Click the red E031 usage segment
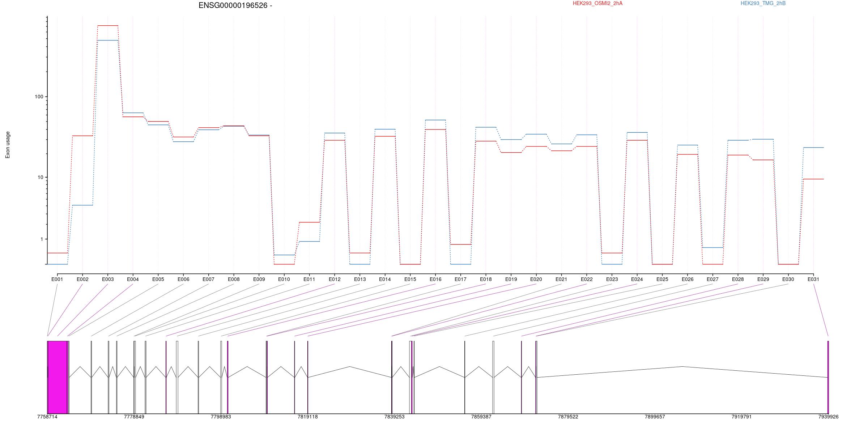 tap(814, 179)
